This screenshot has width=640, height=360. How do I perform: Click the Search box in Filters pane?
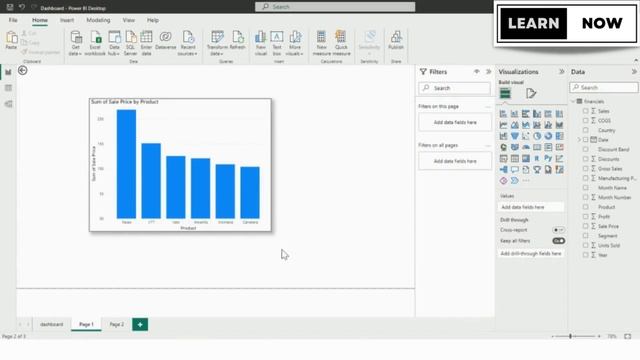pyautogui.click(x=454, y=88)
